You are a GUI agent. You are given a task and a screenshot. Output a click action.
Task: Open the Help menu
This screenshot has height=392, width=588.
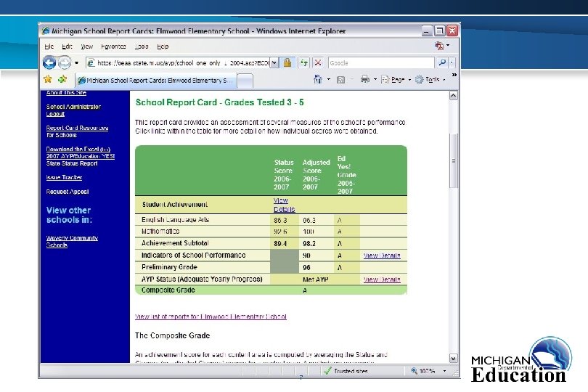point(163,46)
